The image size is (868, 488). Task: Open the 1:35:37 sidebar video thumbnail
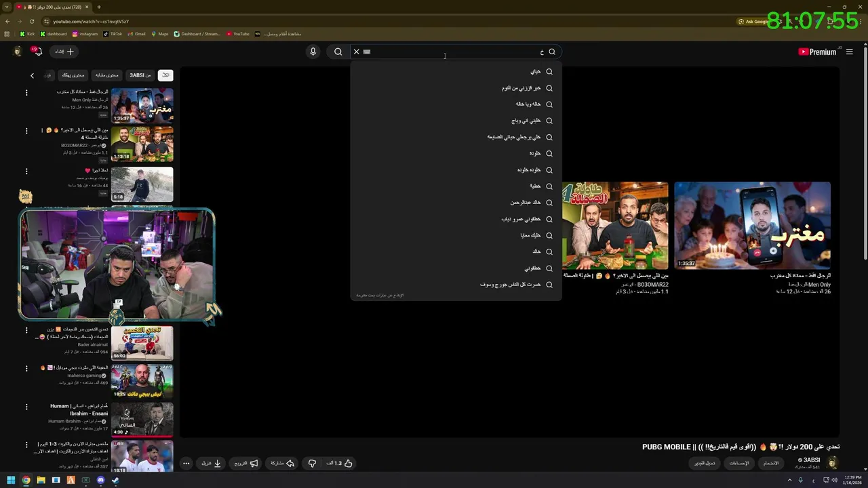tap(142, 105)
